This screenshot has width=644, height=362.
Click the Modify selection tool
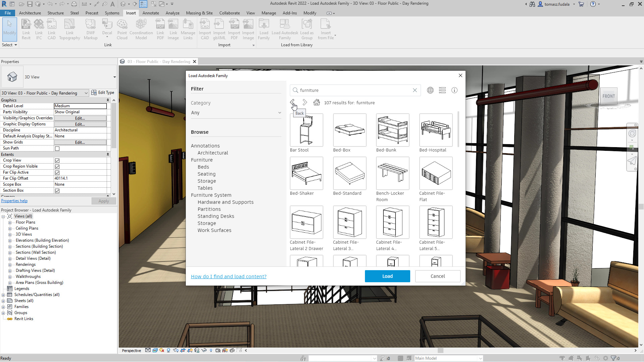(x=10, y=29)
